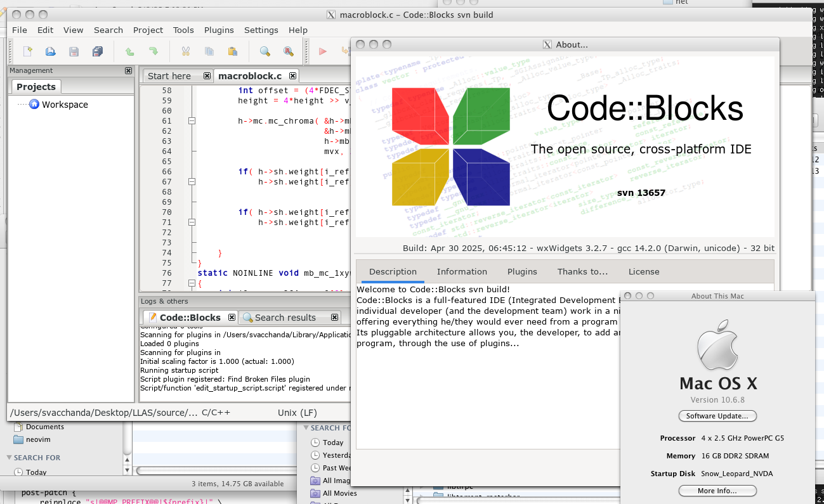Click the Replace magnifier toolbar icon

click(x=288, y=51)
